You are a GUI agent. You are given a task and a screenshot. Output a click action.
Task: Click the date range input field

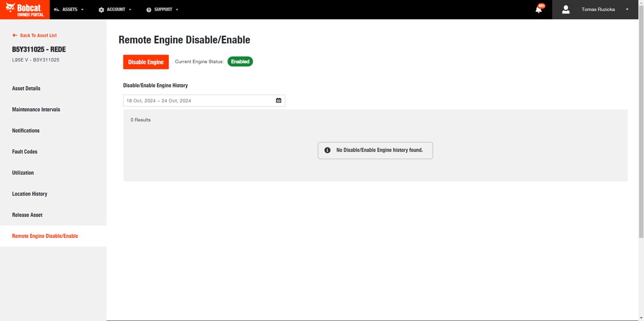tap(199, 100)
